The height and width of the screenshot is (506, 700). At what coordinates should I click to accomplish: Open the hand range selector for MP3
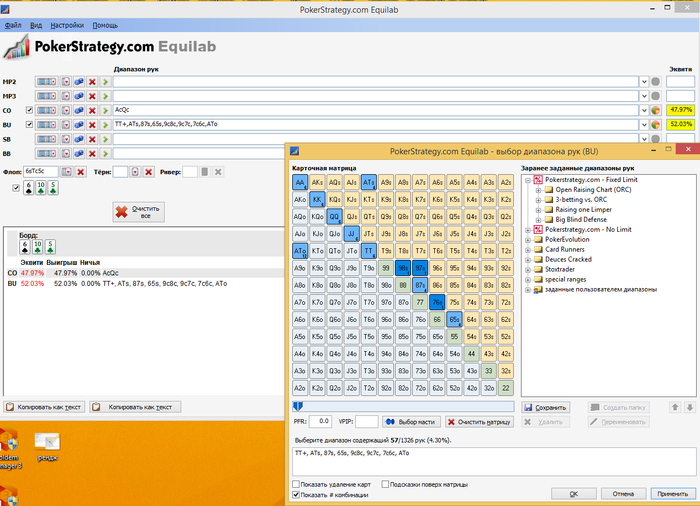[x=46, y=96]
